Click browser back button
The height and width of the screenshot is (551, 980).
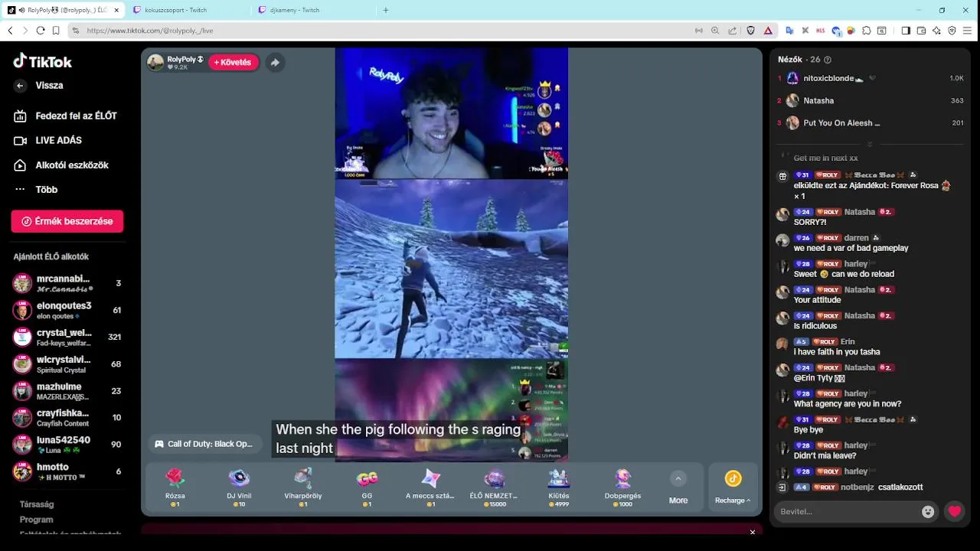tap(10, 31)
